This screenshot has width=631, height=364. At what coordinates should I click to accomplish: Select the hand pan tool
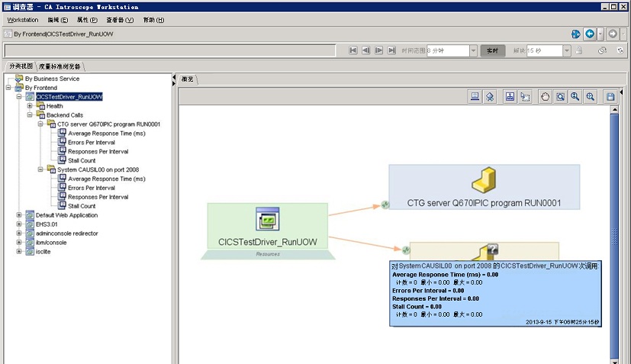[545, 97]
